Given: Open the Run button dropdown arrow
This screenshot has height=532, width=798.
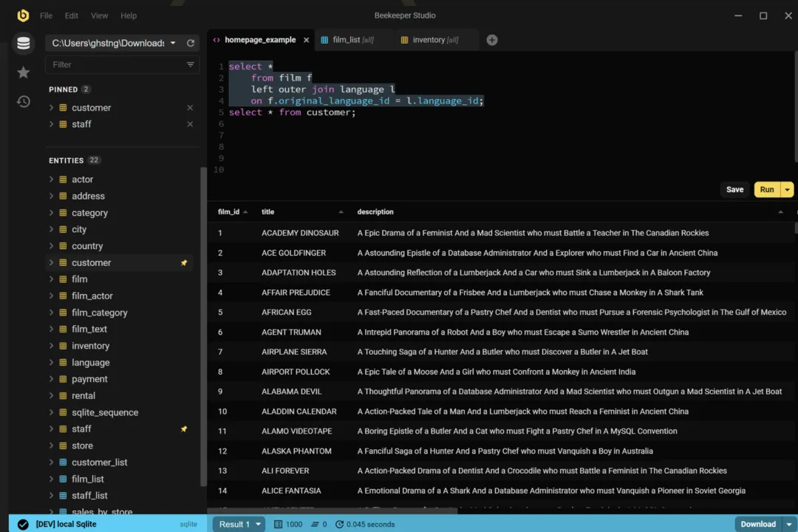Looking at the screenshot, I should [x=787, y=189].
